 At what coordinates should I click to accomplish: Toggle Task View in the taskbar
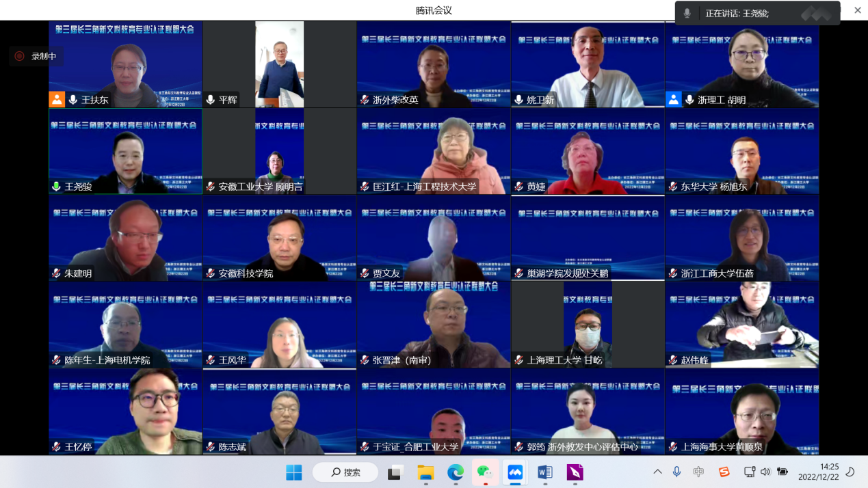click(395, 472)
